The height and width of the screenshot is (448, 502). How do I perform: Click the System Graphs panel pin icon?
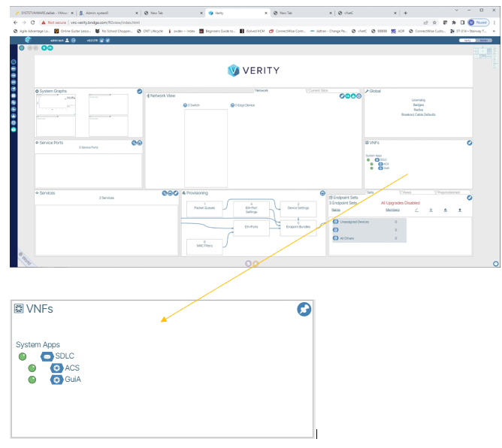[x=140, y=91]
